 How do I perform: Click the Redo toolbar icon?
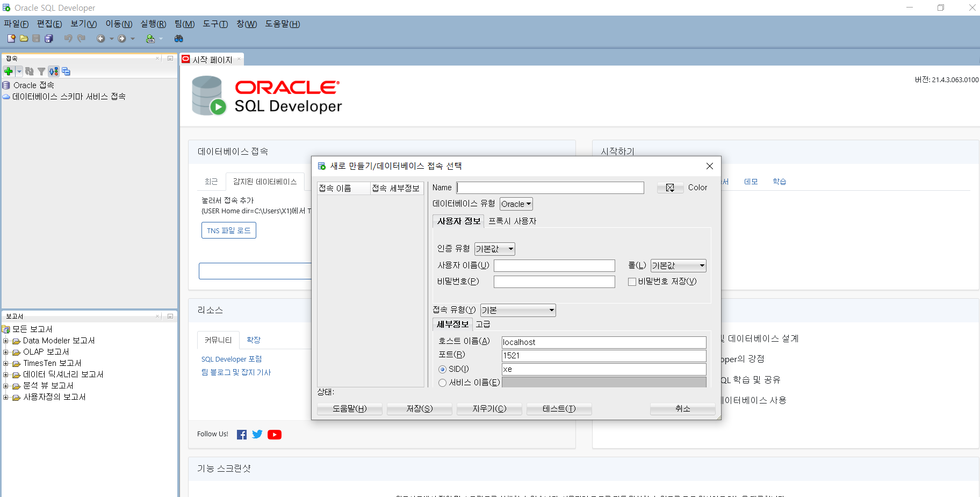click(x=81, y=39)
